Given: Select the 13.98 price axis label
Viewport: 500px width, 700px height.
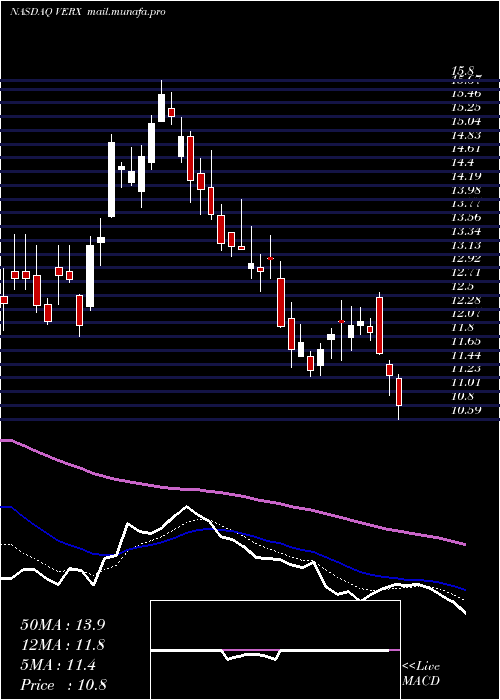Looking at the screenshot, I should 466,190.
